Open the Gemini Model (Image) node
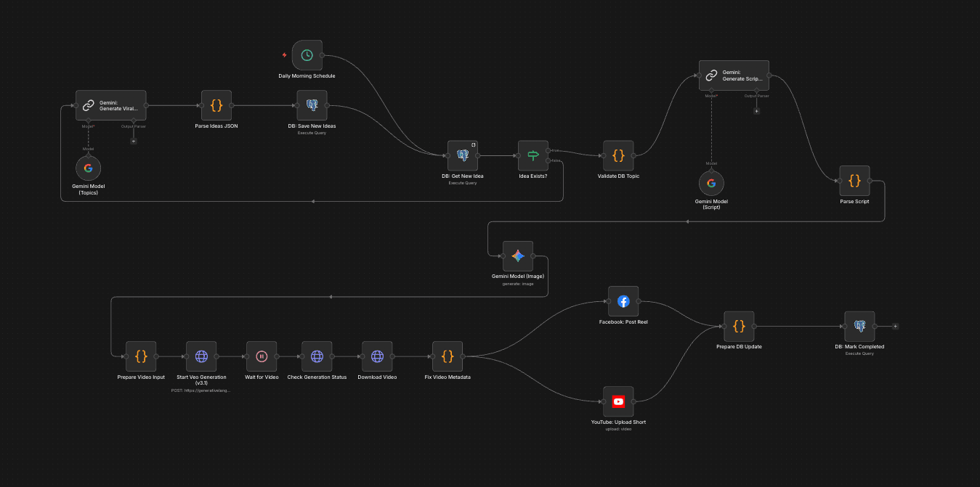The height and width of the screenshot is (487, 980). (517, 256)
